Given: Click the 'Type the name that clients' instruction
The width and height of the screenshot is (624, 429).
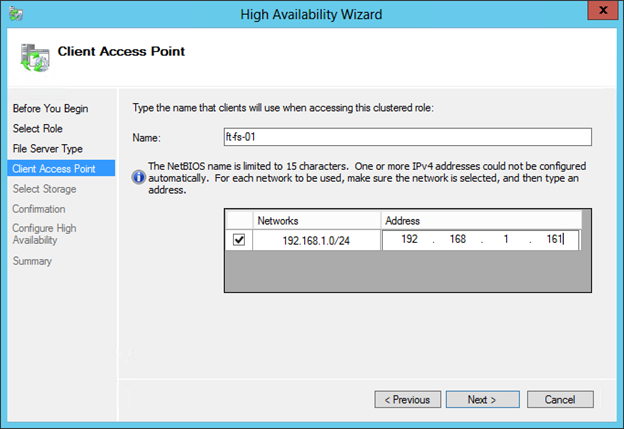Looking at the screenshot, I should pyautogui.click(x=283, y=108).
